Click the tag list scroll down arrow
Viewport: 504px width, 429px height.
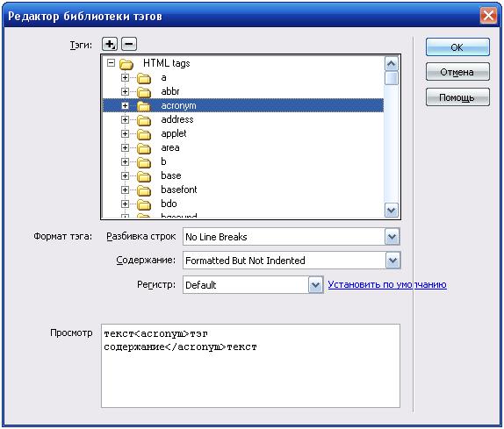(x=392, y=211)
